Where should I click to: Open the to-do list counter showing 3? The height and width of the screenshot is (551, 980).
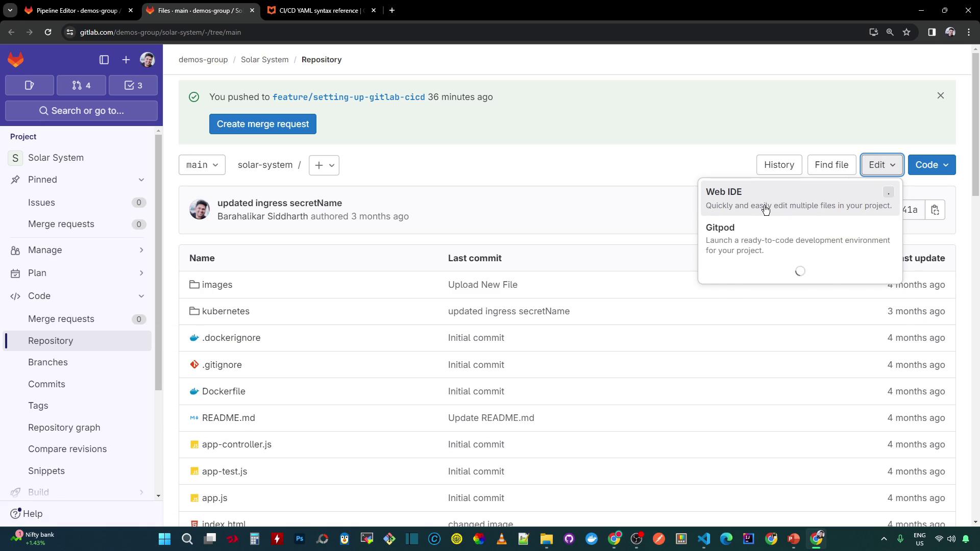point(133,85)
